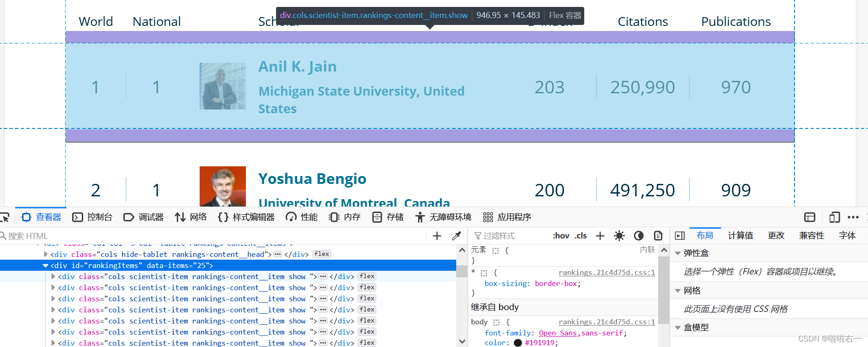This screenshot has height=347, width=868.
Task: Click in the 搜索 HTML search field
Action: [213, 236]
